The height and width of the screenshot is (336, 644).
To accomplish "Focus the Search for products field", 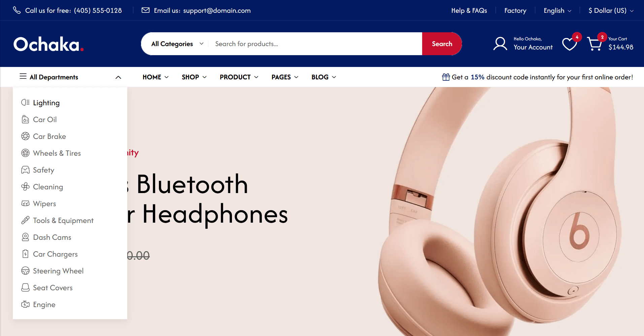I will [x=315, y=44].
